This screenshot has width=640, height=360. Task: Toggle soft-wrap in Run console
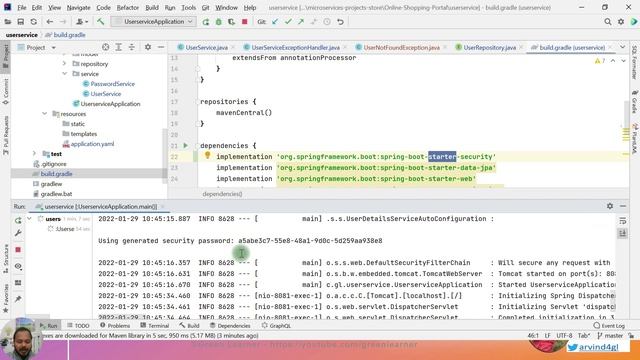[622, 221]
